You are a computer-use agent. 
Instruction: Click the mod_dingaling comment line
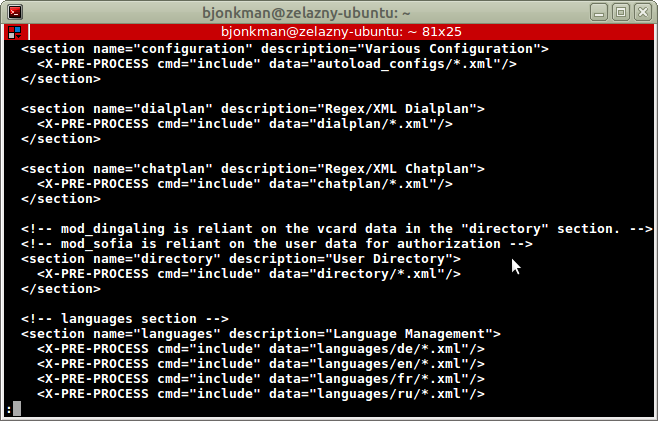tap(336, 229)
